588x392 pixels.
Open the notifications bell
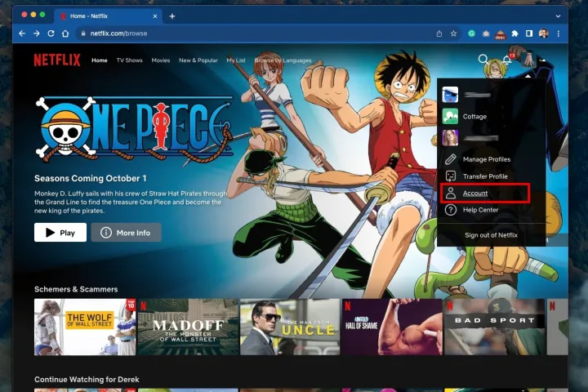click(507, 60)
